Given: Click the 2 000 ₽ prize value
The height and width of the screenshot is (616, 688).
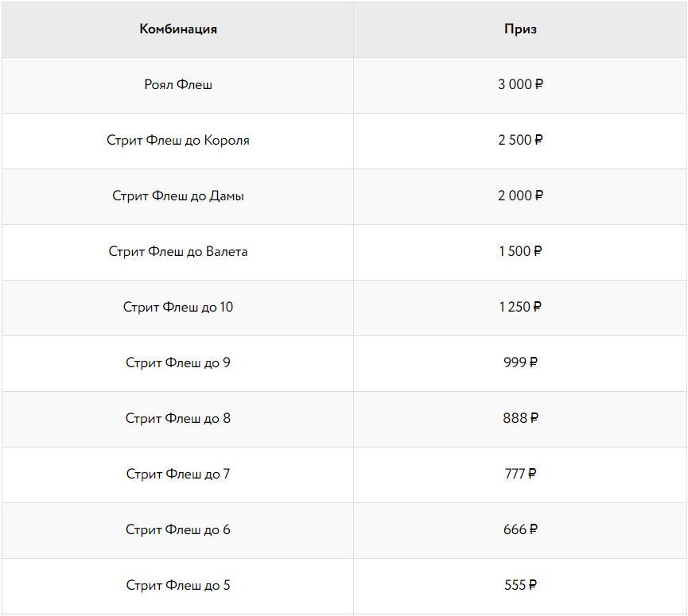Looking at the screenshot, I should point(520,196).
